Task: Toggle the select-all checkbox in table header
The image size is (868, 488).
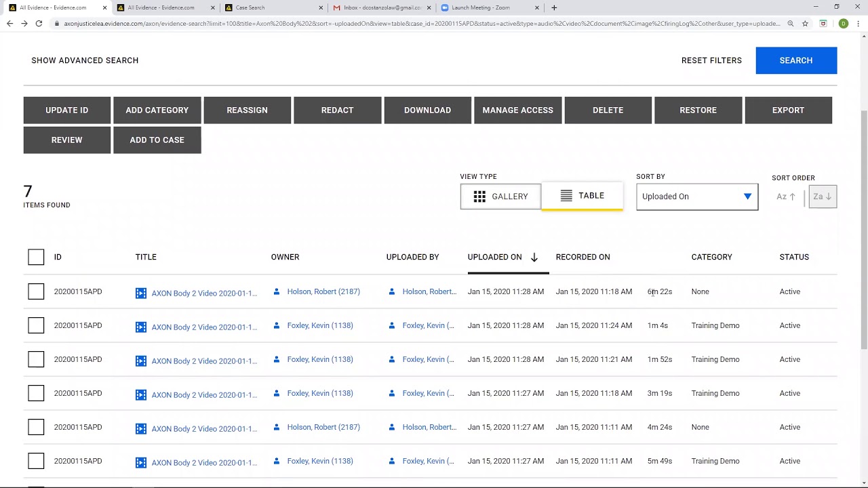Action: point(36,257)
